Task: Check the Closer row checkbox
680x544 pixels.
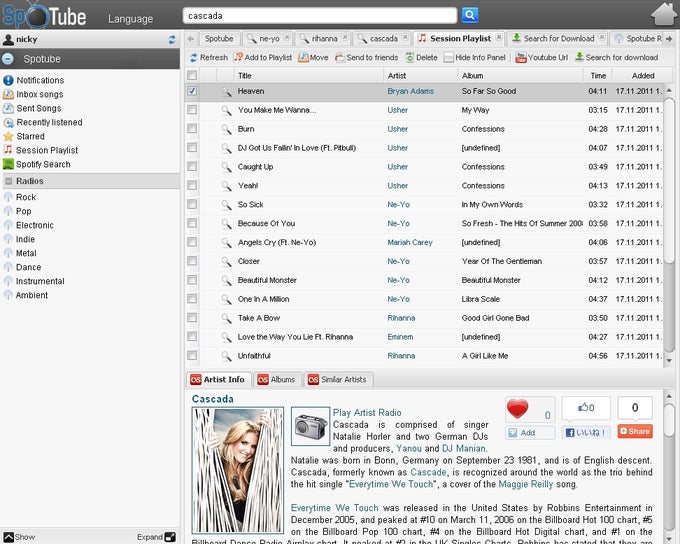Action: [x=192, y=261]
